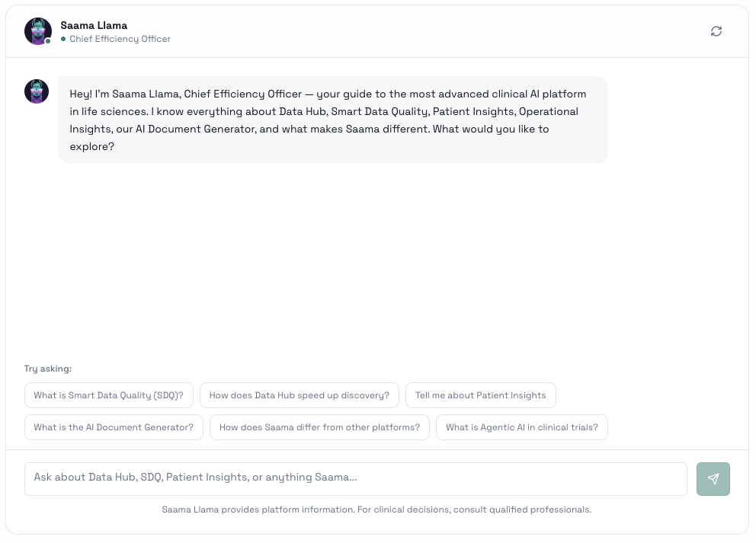Select the Data Hub speed up discovery suggestion

(x=299, y=395)
